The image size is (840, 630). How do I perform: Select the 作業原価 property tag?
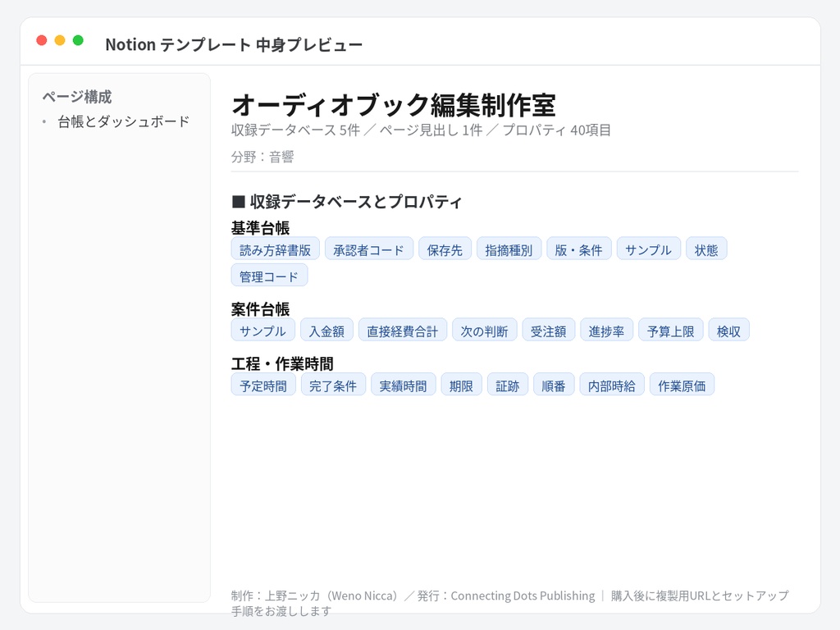pos(682,385)
